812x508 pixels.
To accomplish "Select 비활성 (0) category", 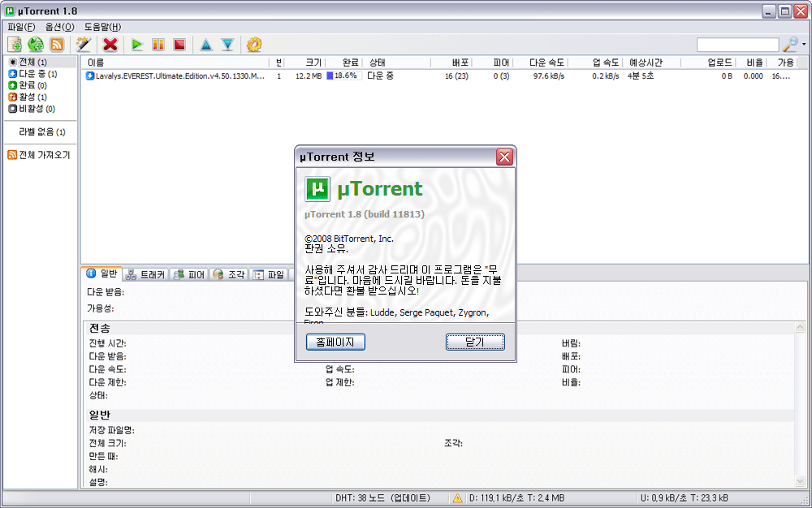I will click(x=32, y=109).
